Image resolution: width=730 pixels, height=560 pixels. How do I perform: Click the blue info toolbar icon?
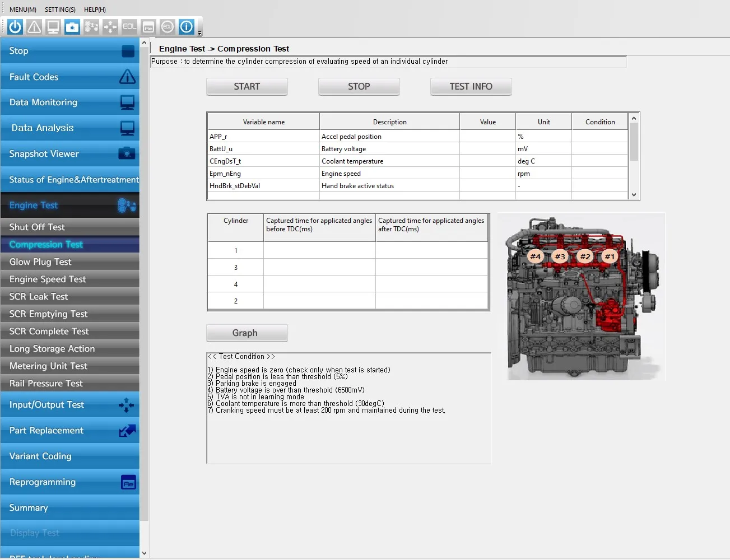[187, 27]
